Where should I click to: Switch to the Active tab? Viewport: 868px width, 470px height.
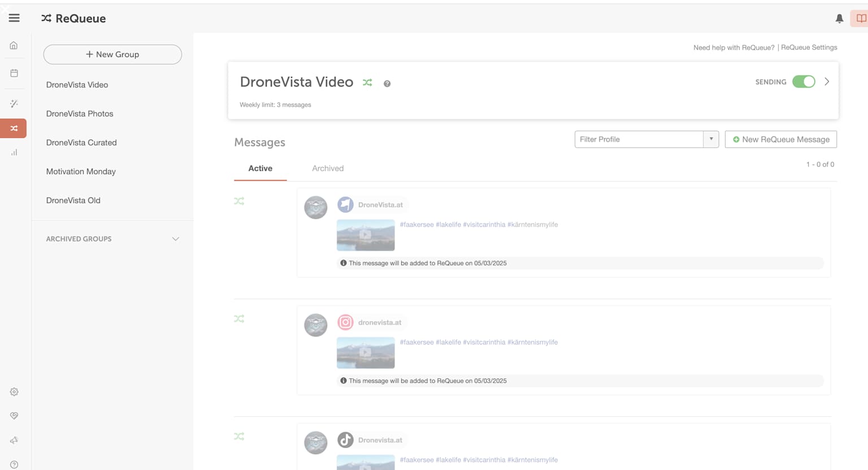coord(261,169)
